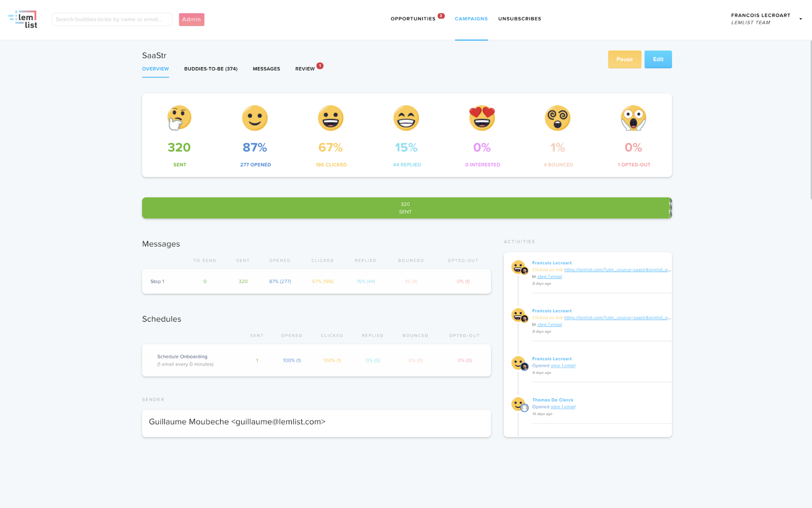Click the Thomas De Clerck activity avatar
This screenshot has height=508, width=812.
pyautogui.click(x=519, y=404)
